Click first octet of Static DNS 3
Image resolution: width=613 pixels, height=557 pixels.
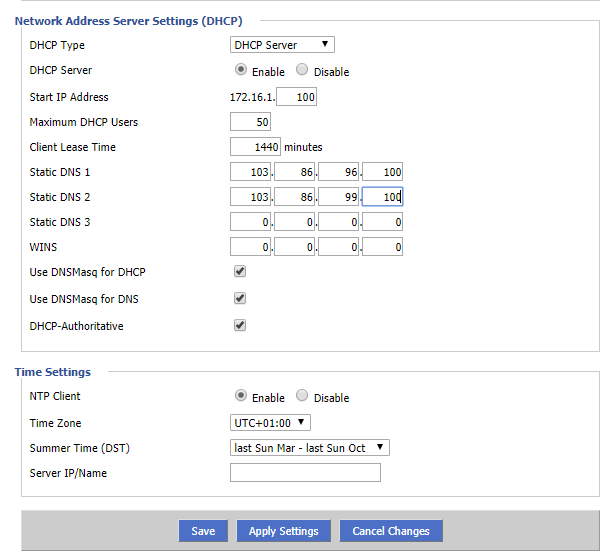(250, 222)
